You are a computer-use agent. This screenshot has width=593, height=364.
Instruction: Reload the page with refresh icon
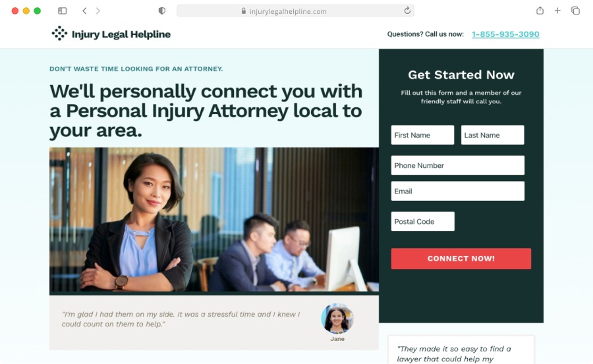(x=407, y=11)
